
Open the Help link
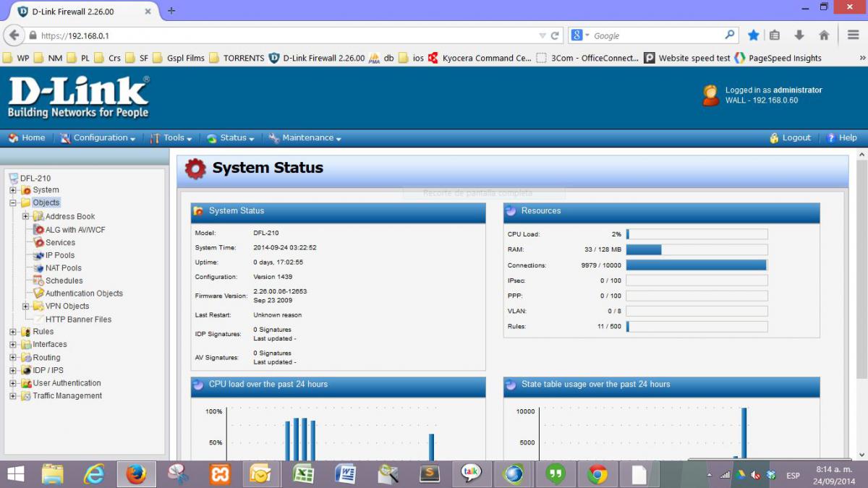[842, 138]
